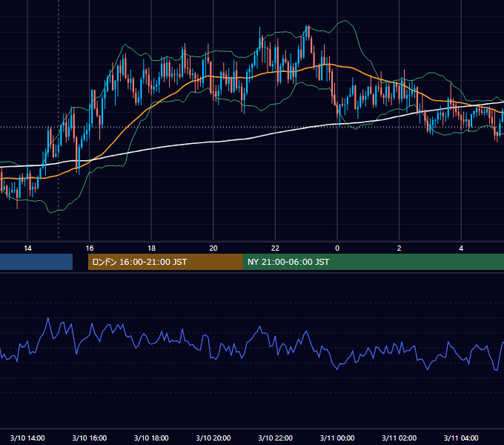Click the "3/11 02:00" date label
The image size is (504, 445).
tap(399, 438)
